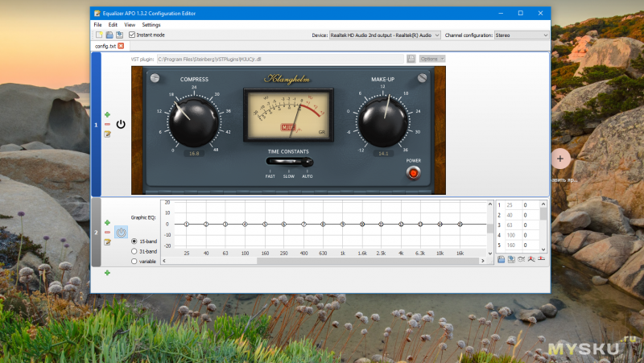Click the VST plugin path field
Screen dimensions: 644x363
coord(280,59)
